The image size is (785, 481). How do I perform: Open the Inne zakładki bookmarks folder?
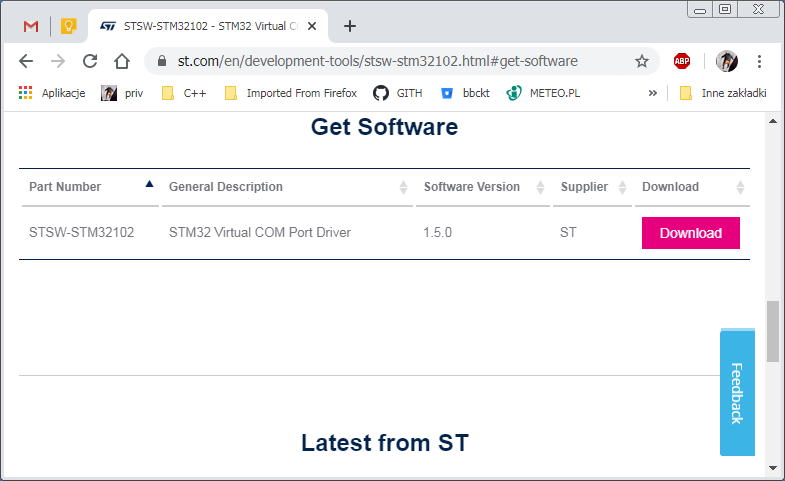(x=722, y=93)
